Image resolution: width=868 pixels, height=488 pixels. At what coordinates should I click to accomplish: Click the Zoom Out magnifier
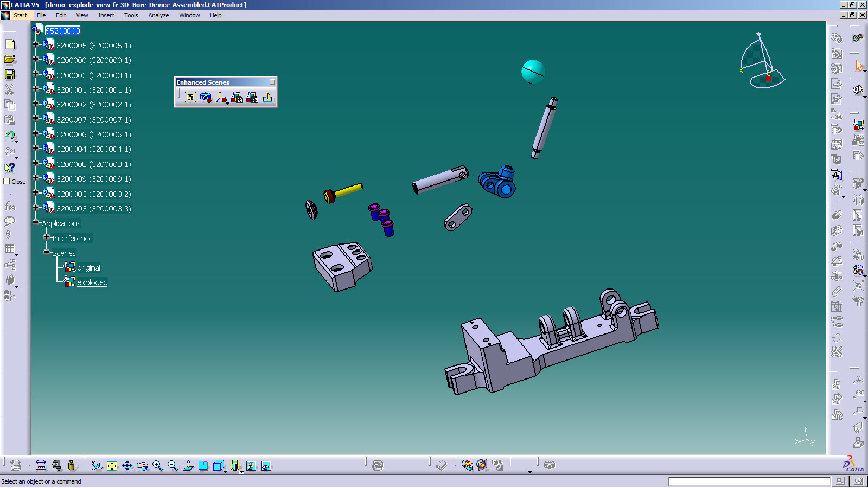point(173,466)
